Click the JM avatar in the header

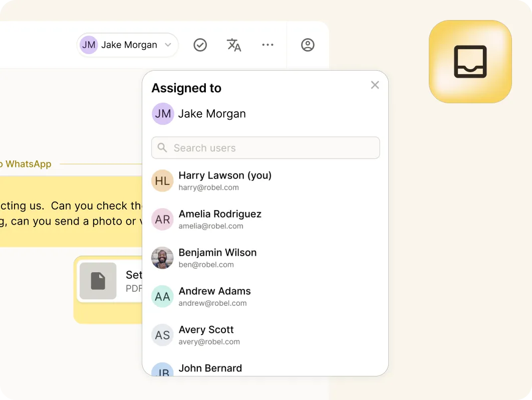[89, 45]
